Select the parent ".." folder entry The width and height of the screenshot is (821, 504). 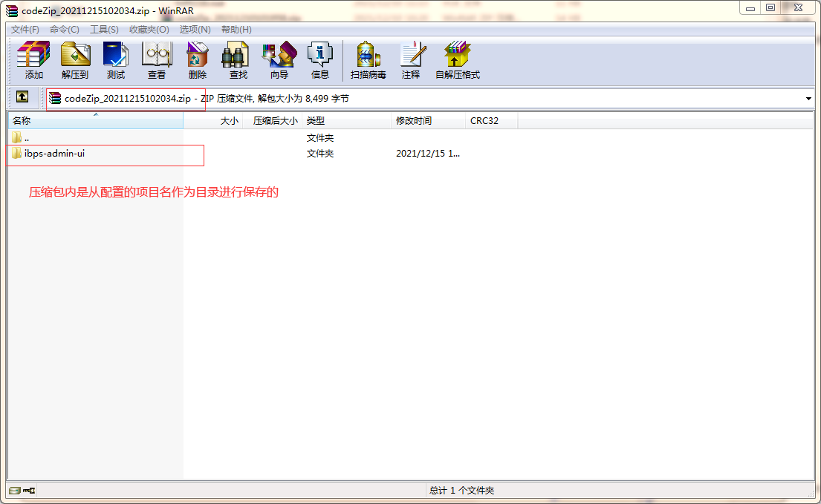[27, 138]
